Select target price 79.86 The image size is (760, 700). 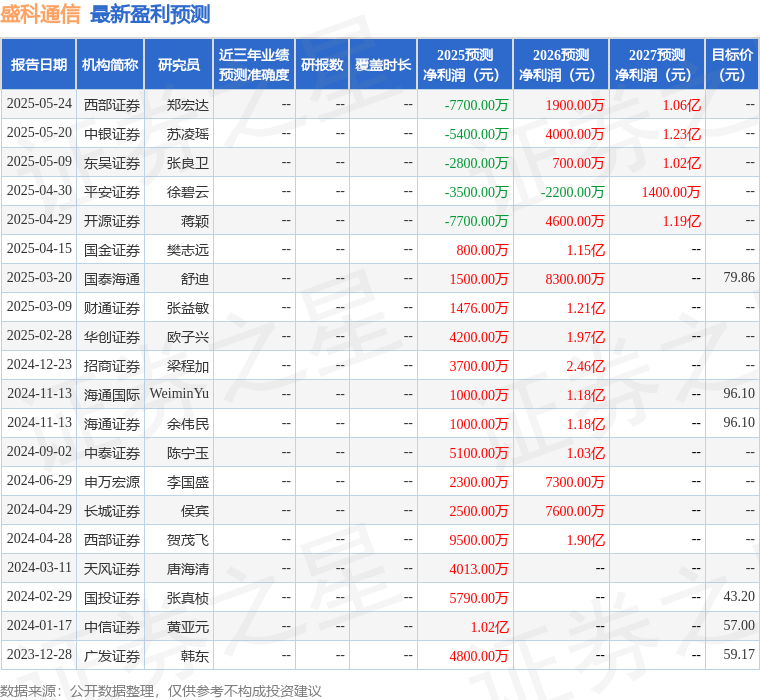click(739, 277)
